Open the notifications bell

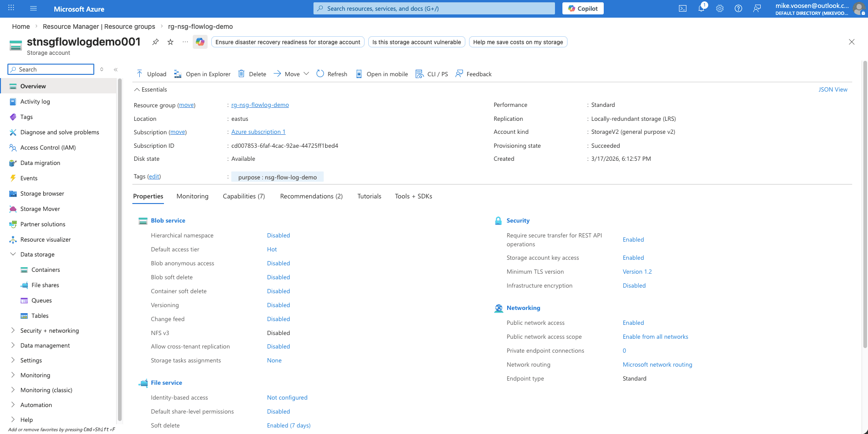(x=701, y=8)
